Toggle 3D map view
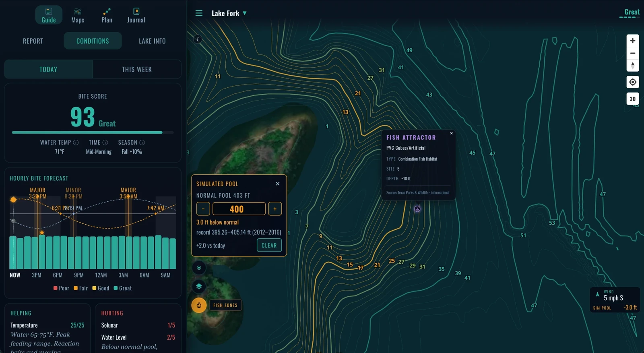Screen dimensions: 644x353 [633, 99]
